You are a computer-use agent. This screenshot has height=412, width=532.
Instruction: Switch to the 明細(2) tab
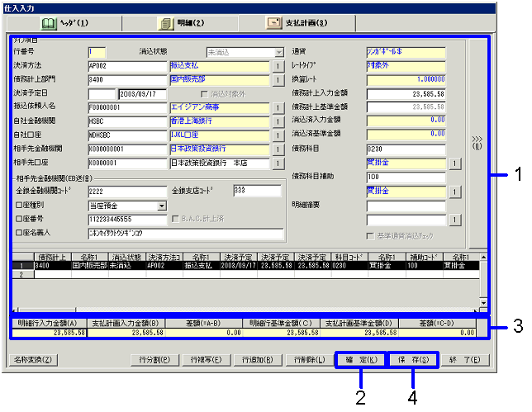point(180,23)
